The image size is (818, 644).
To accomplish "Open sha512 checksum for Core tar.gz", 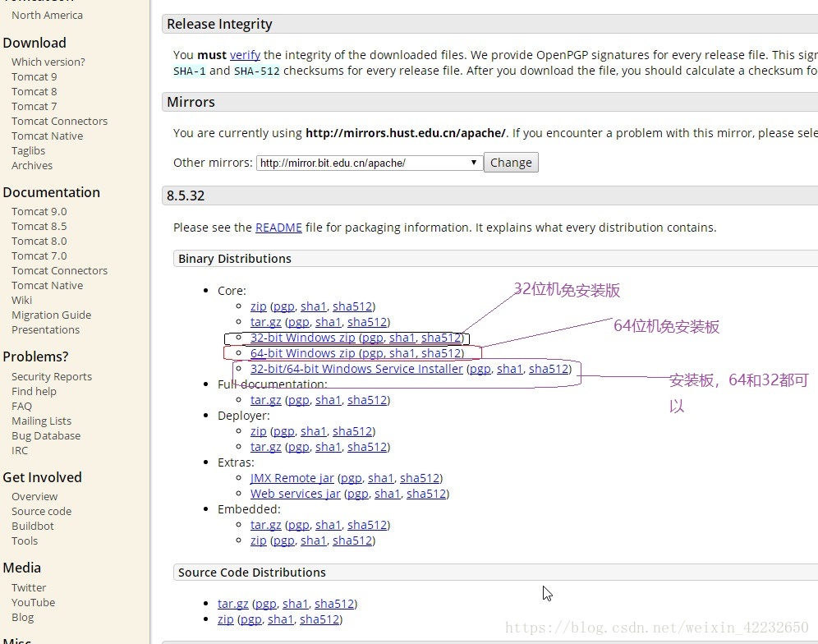I will pos(367,322).
